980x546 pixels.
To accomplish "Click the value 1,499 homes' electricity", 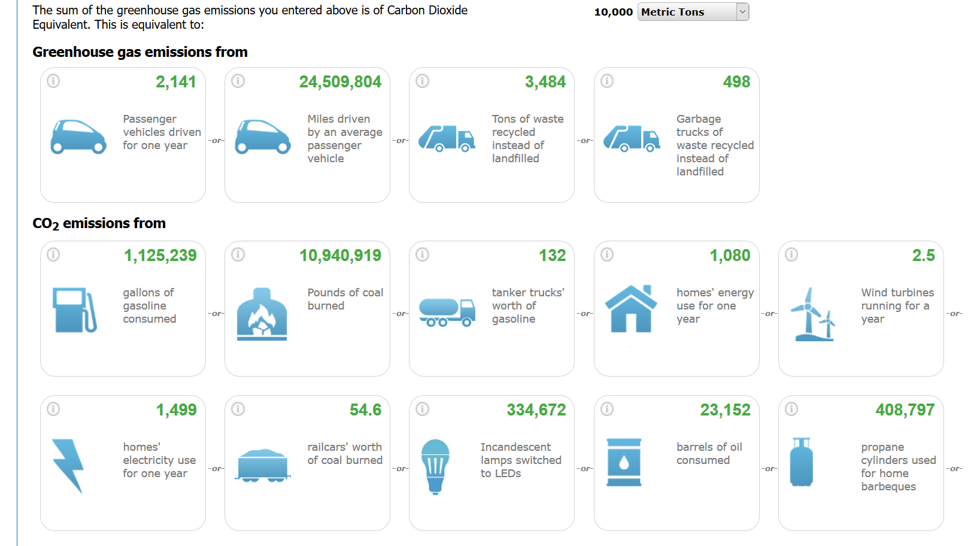I will click(x=177, y=410).
